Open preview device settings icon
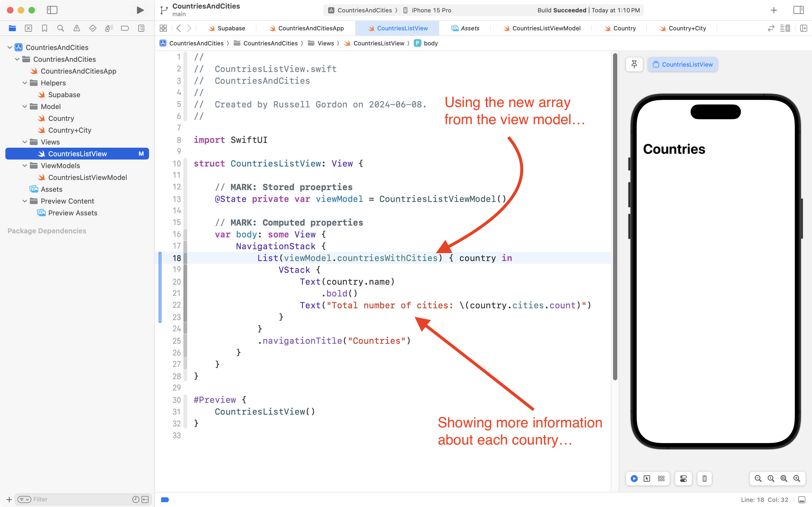 point(683,479)
